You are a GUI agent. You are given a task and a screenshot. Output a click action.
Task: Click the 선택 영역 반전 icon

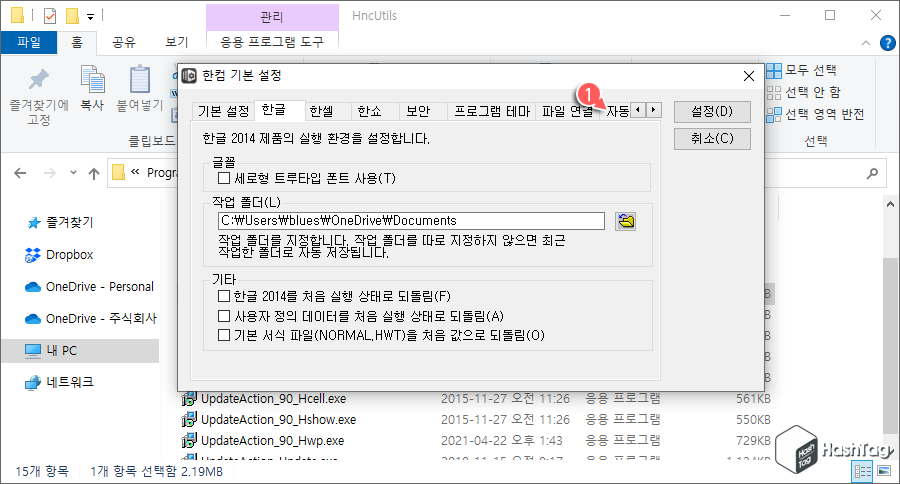click(x=774, y=114)
